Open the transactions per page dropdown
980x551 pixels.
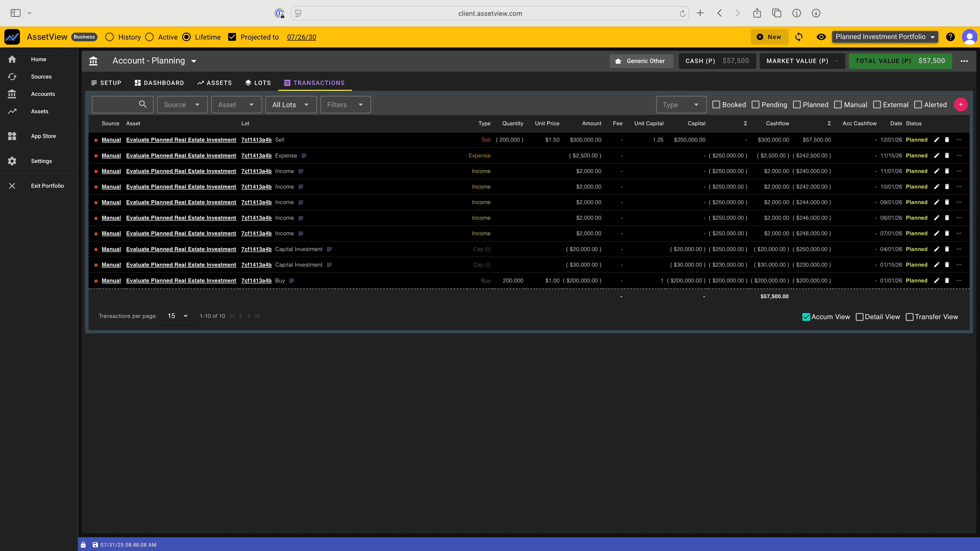pos(177,316)
